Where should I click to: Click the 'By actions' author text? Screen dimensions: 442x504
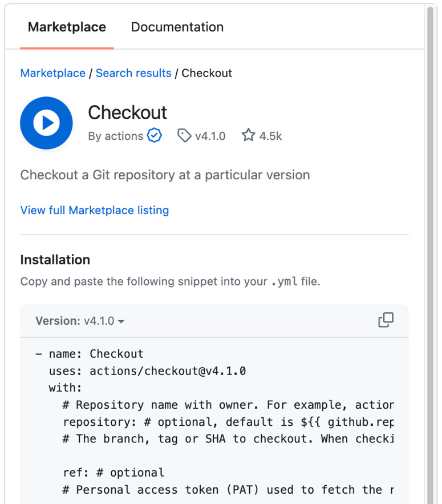point(115,136)
